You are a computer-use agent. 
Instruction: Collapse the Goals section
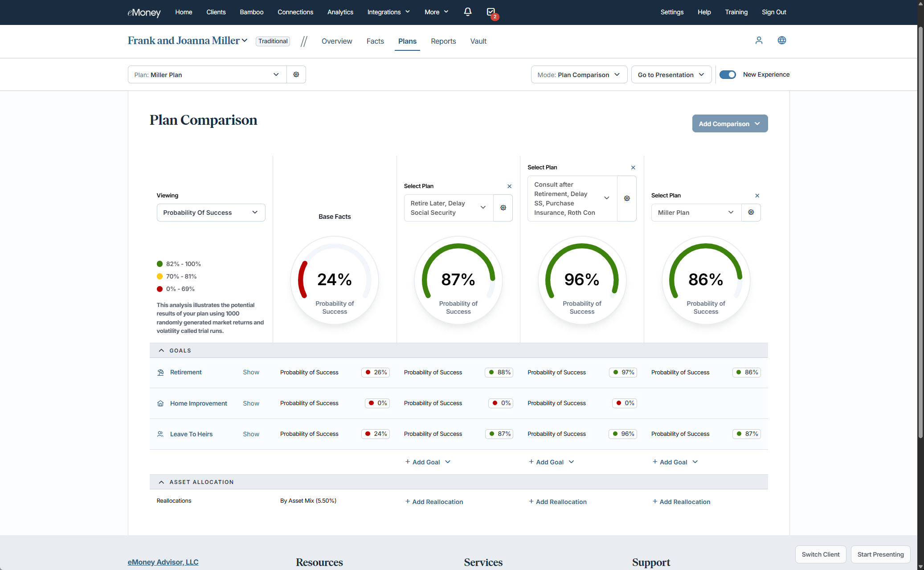161,351
